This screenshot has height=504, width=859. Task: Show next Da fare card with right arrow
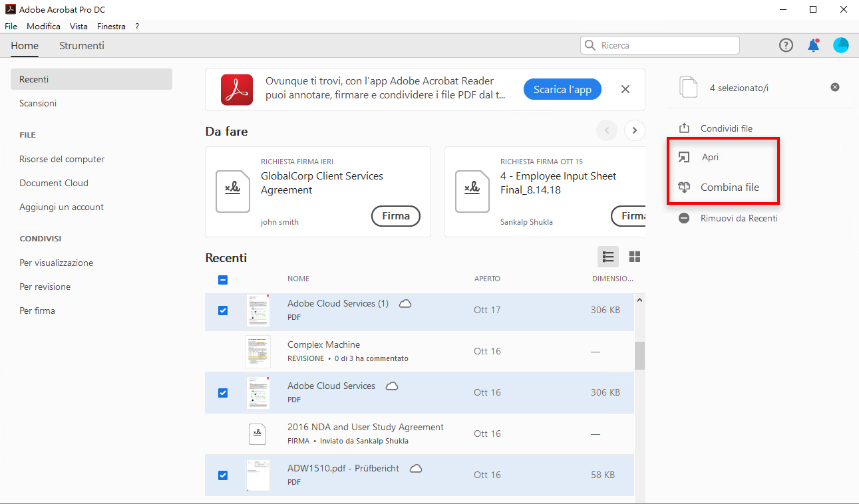(x=635, y=130)
